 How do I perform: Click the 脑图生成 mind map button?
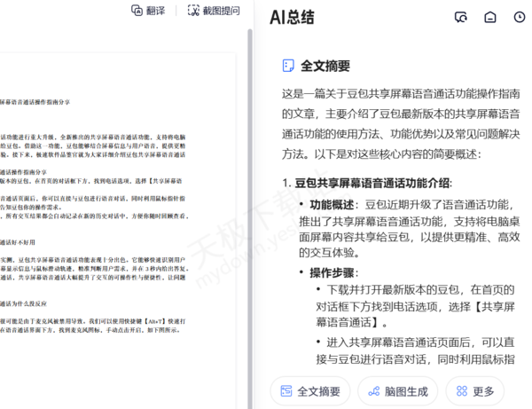[397, 391]
